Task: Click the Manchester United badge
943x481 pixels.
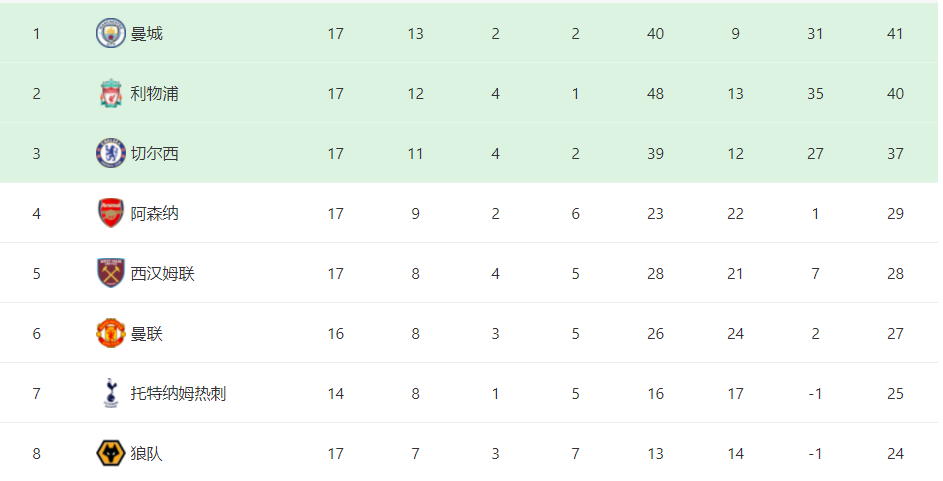Action: click(x=111, y=334)
